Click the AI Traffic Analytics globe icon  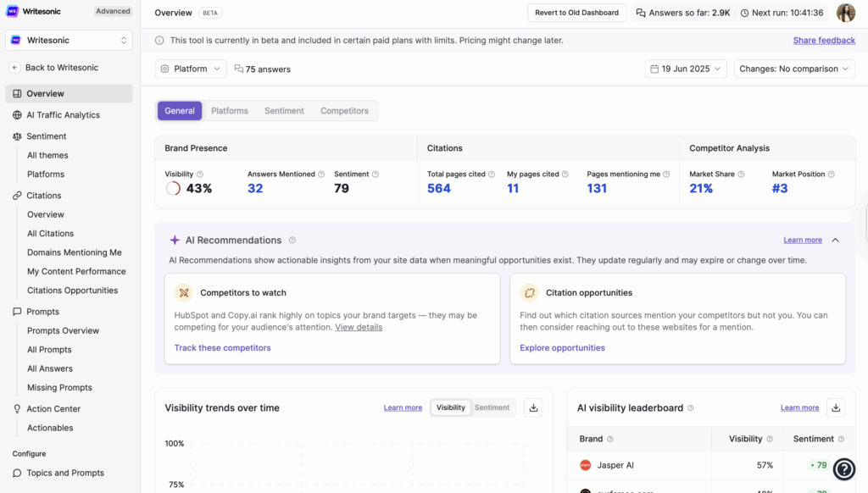pyautogui.click(x=17, y=115)
